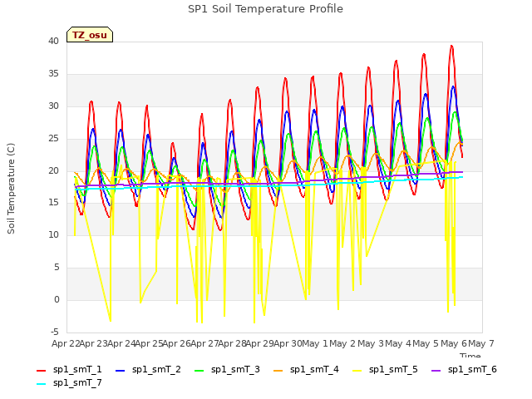
Task: Click the y-axis tick label -5
Action: [x=55, y=332]
